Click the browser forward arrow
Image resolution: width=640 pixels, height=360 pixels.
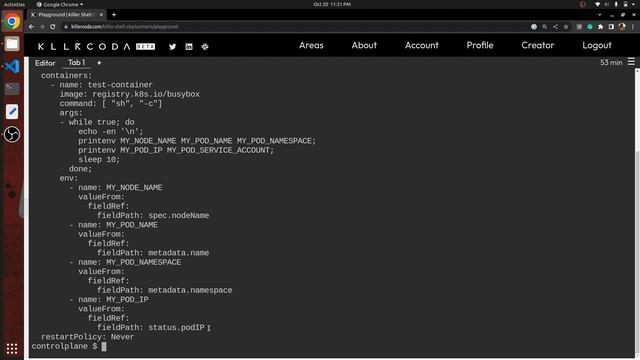pos(42,27)
